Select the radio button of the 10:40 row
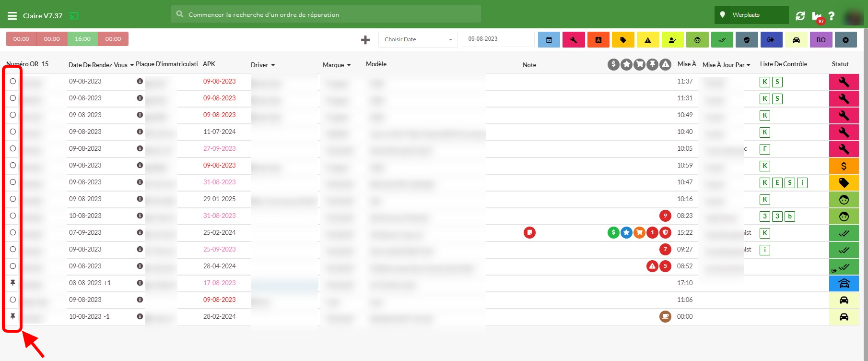 click(13, 132)
